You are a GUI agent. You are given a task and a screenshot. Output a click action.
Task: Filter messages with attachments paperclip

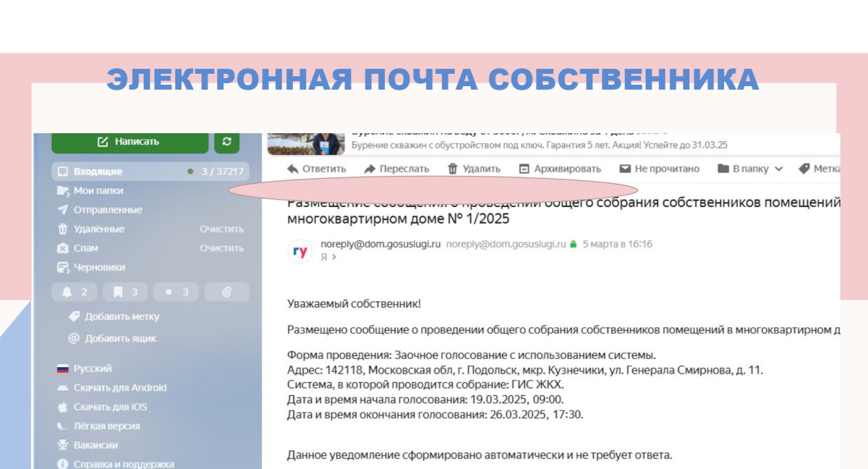pyautogui.click(x=226, y=292)
